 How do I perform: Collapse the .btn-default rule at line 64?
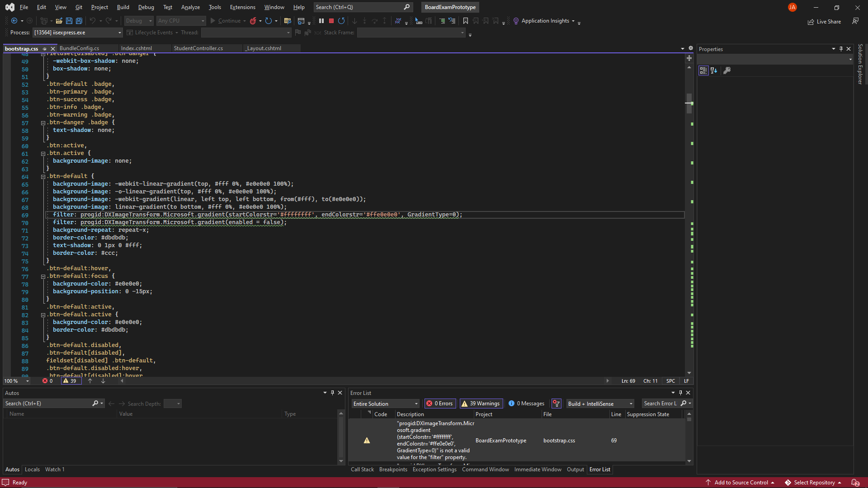point(43,177)
